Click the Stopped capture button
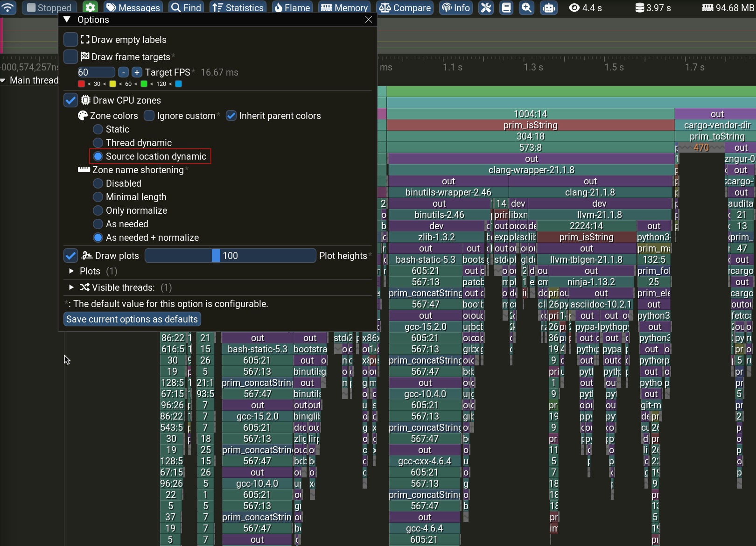Screen dimensions: 756x546 coord(49,7)
